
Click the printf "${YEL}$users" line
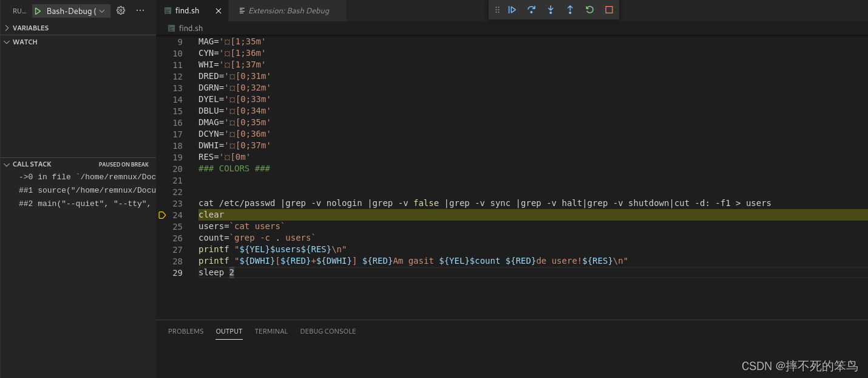click(x=273, y=249)
